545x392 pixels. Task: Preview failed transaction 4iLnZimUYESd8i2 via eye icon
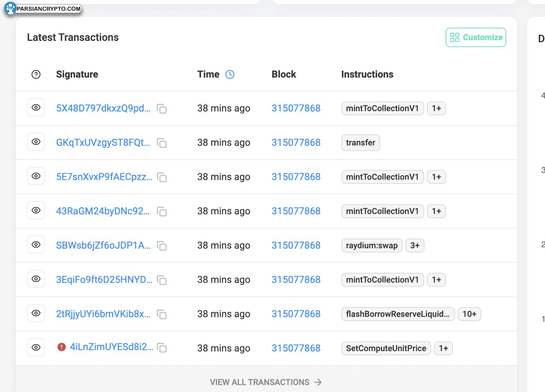coord(36,348)
